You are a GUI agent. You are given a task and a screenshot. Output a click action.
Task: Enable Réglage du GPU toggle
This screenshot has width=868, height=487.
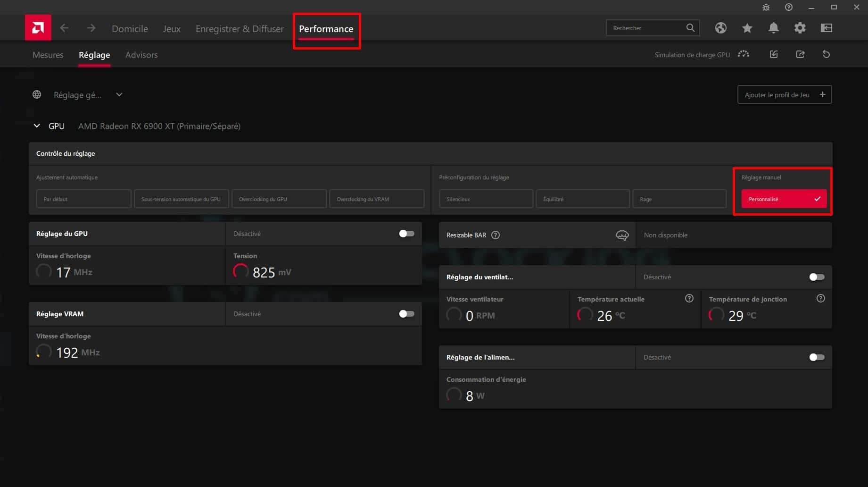click(406, 234)
